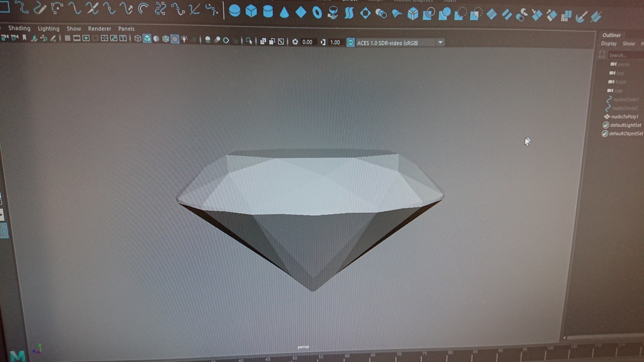
Task: Click the Birail surface shelf icon
Action: point(397,14)
